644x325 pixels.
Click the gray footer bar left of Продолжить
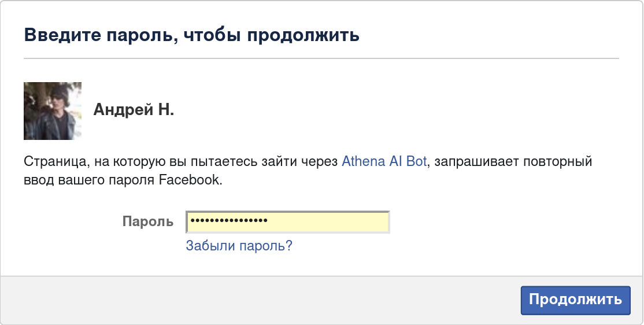tap(260, 300)
